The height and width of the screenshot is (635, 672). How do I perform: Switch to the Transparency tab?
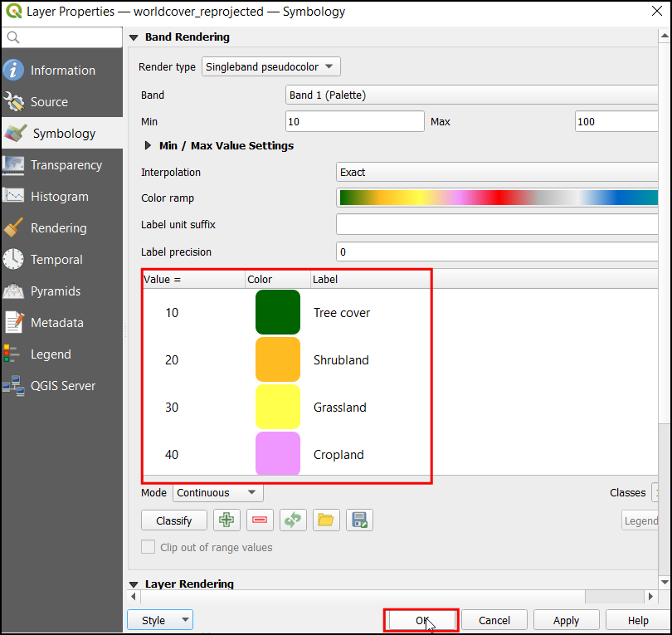[x=66, y=165]
